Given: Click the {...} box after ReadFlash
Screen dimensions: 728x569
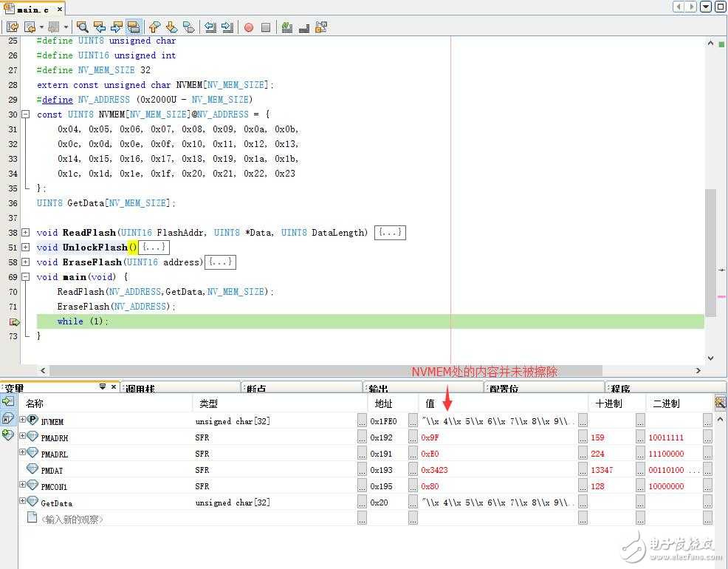Looking at the screenshot, I should coord(390,232).
